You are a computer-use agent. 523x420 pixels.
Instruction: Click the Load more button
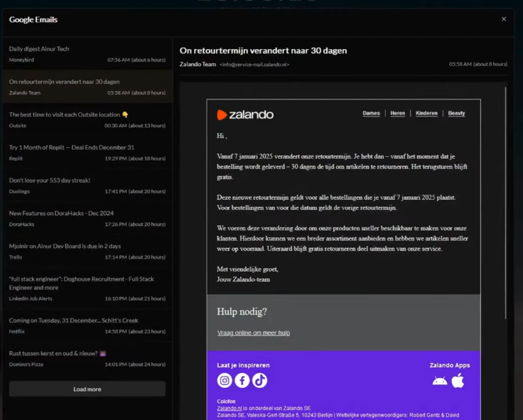[87, 389]
